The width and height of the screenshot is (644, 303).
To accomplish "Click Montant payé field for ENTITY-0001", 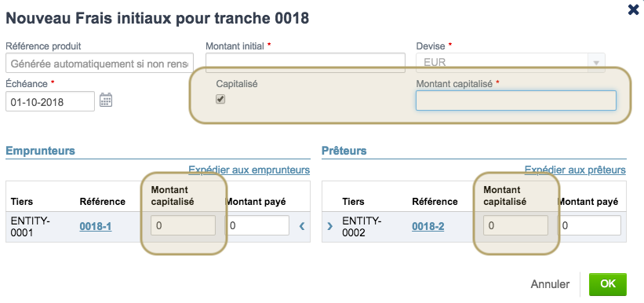I will pyautogui.click(x=259, y=225).
